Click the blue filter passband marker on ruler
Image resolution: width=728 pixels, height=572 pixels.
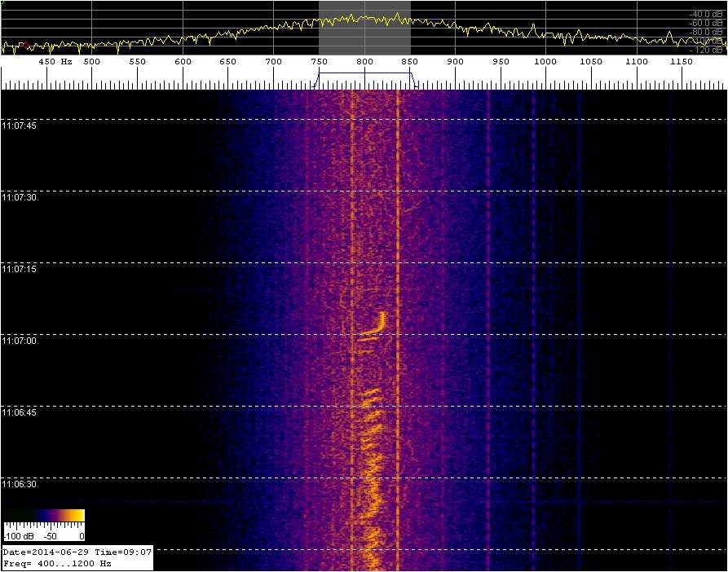coord(365,73)
